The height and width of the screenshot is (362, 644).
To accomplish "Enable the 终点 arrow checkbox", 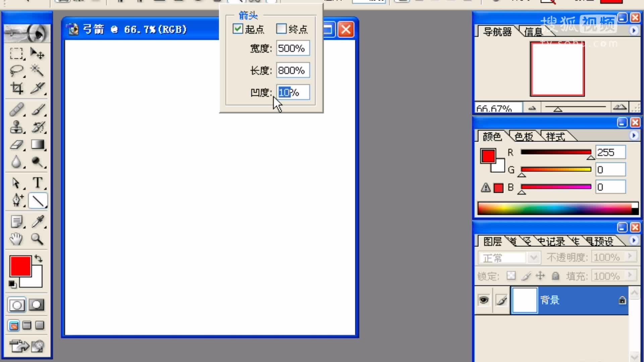I will point(281,29).
